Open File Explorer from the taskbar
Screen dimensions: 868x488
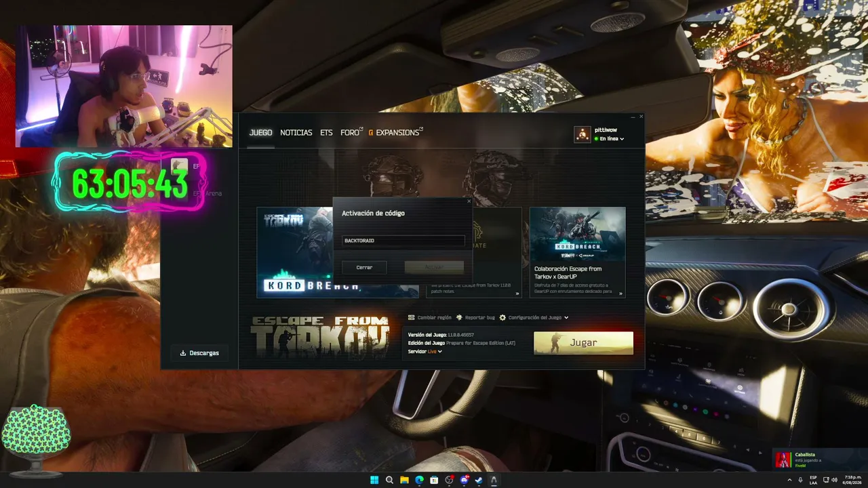pyautogui.click(x=404, y=480)
